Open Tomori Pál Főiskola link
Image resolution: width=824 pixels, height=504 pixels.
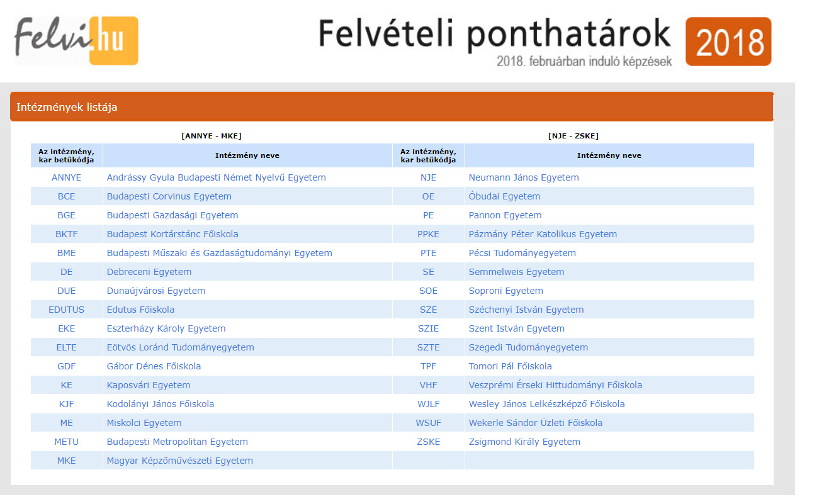[511, 366]
